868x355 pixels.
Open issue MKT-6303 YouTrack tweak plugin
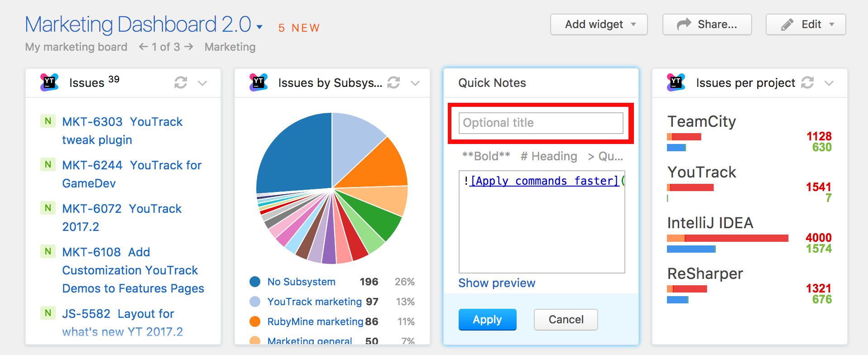122,131
